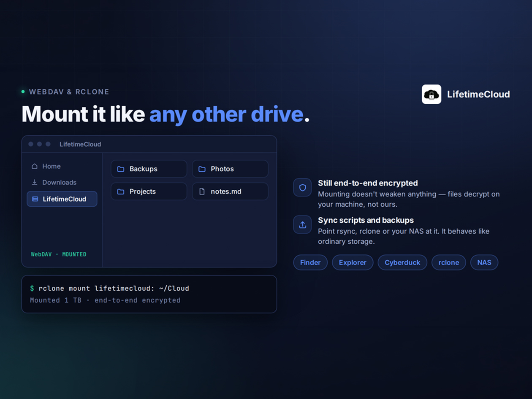Click the notes.md file icon
Viewport: 532px width, 399px height.
pyautogui.click(x=202, y=191)
